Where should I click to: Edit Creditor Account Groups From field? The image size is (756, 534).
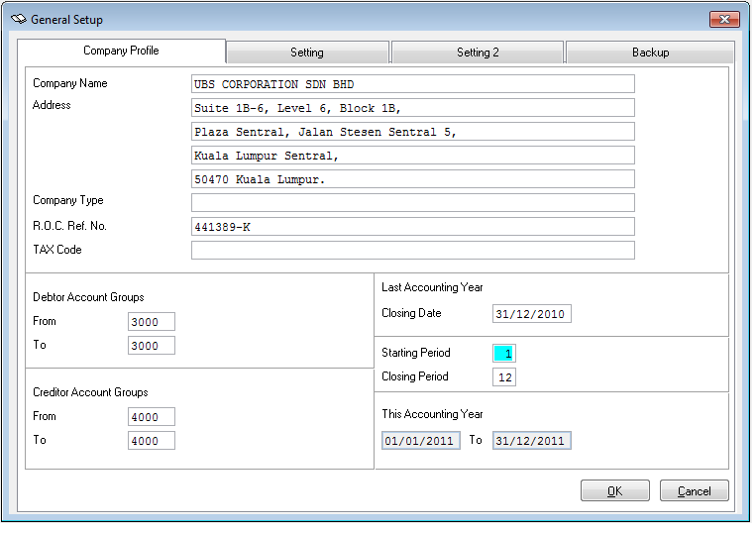(x=152, y=416)
